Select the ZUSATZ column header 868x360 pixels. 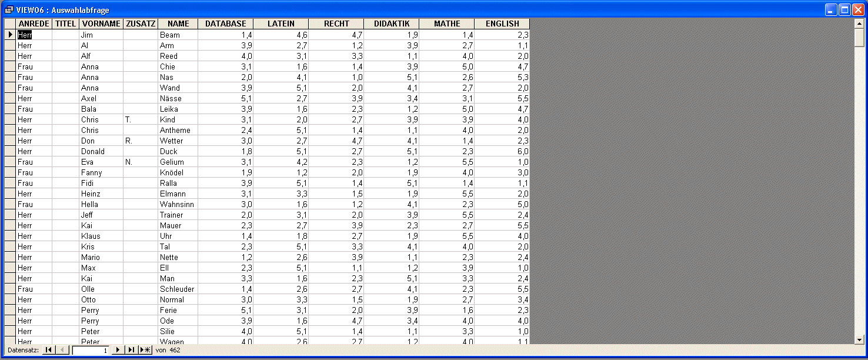click(141, 24)
